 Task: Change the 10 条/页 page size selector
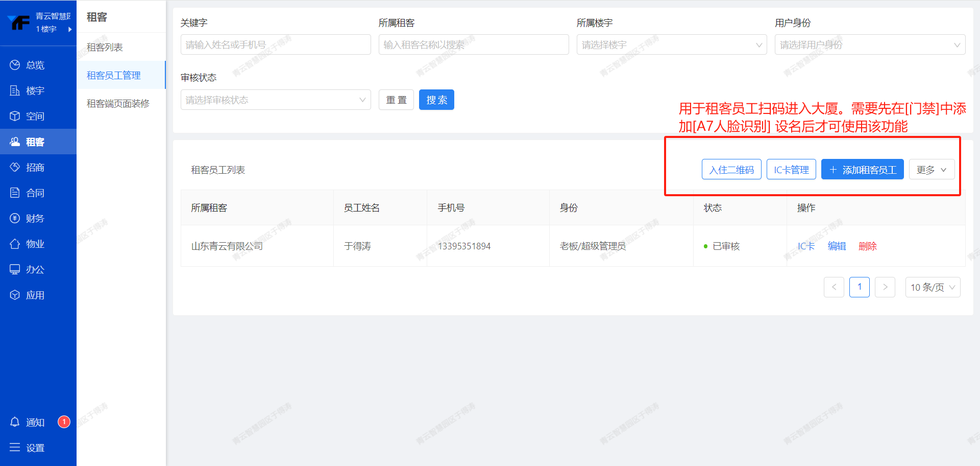(x=932, y=287)
